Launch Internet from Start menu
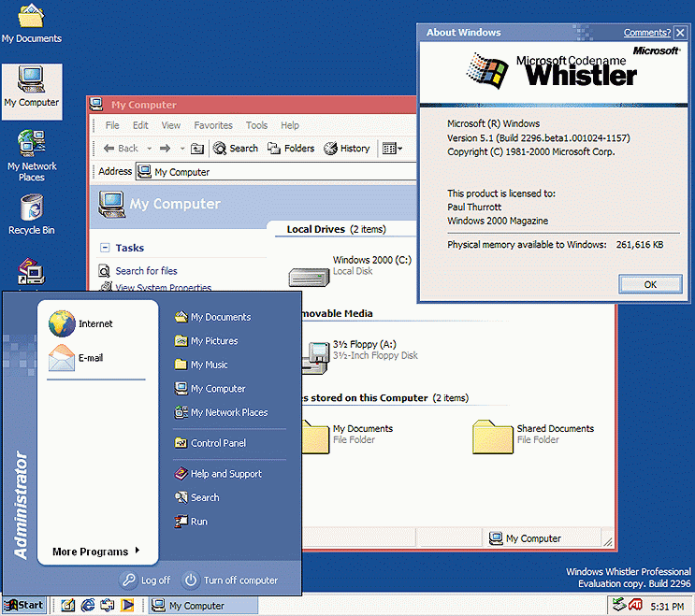Image resolution: width=695 pixels, height=616 pixels. (x=80, y=323)
